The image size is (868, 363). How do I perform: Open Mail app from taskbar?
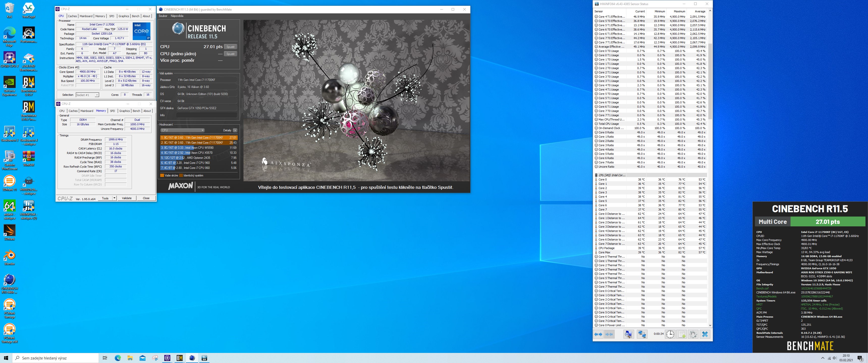tap(143, 358)
